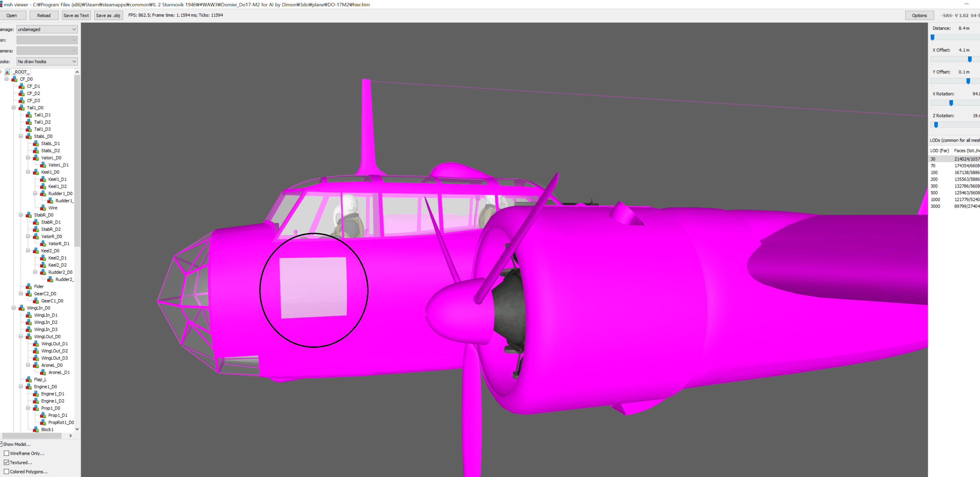
Task: Click the PropRot1_D0 node icon
Action: (43, 422)
